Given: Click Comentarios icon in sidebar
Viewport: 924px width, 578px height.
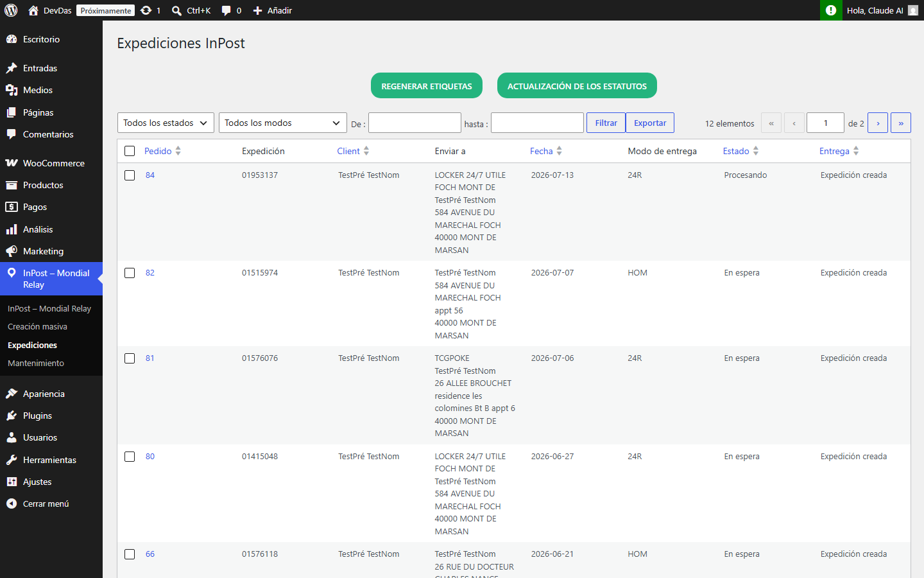Looking at the screenshot, I should [x=12, y=134].
